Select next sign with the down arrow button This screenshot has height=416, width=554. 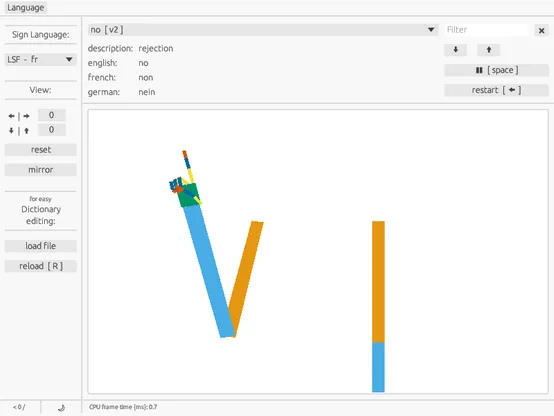(455, 50)
